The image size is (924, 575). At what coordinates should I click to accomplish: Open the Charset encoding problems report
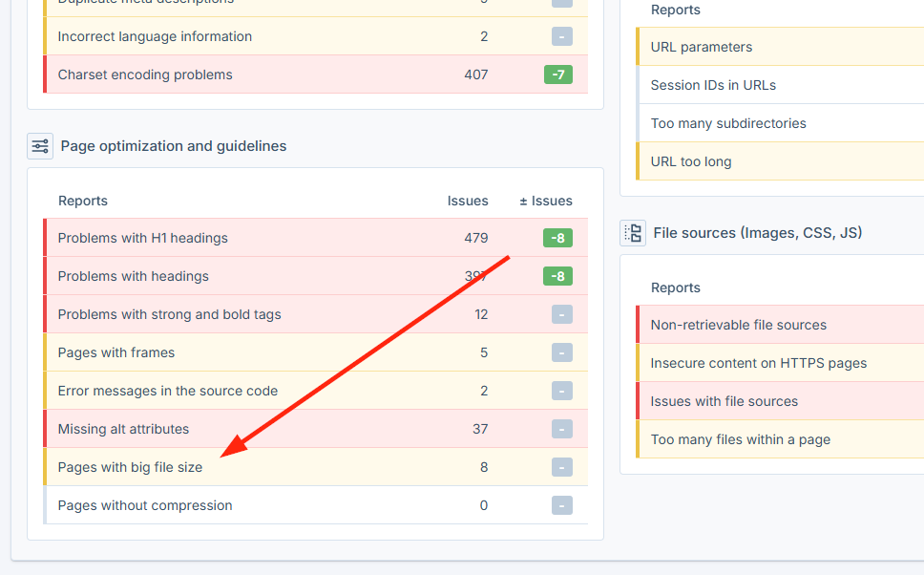coord(145,74)
